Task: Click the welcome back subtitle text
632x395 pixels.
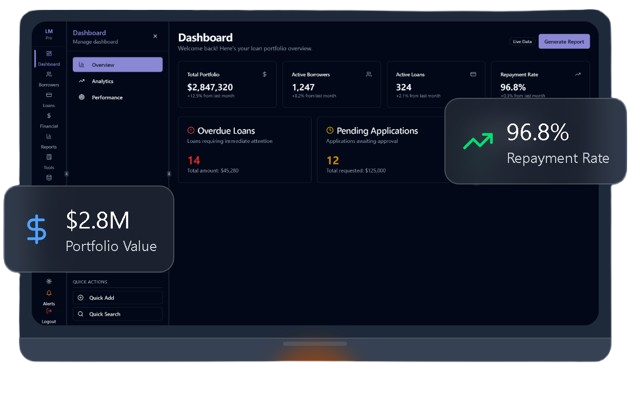Action: pos(245,48)
